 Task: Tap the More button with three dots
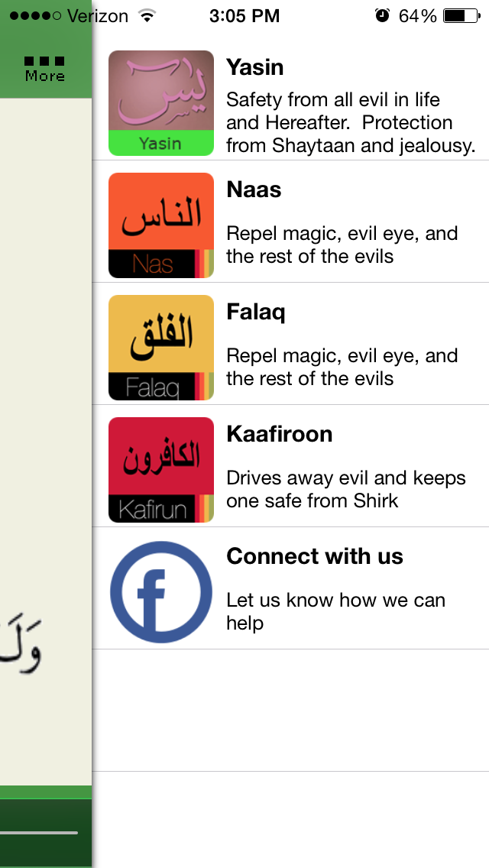coord(44,68)
